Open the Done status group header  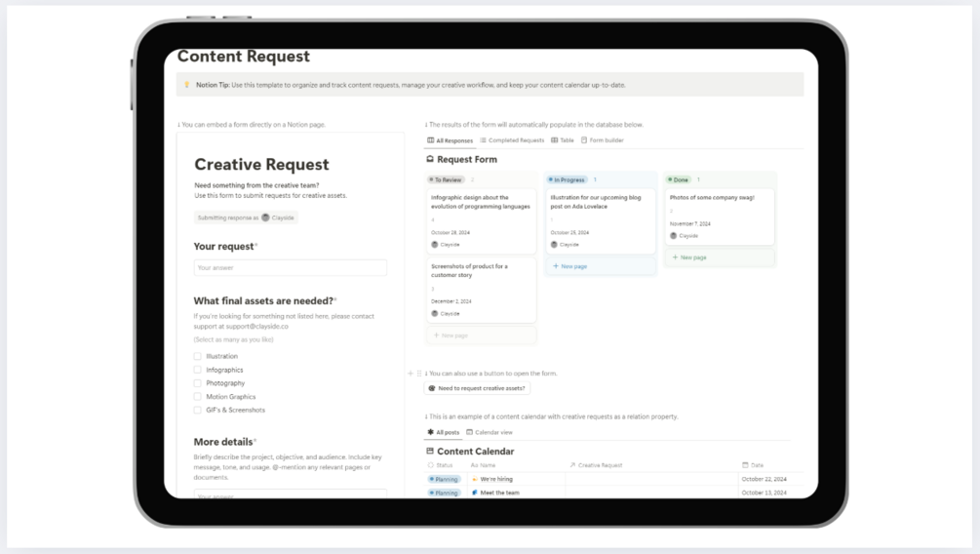(x=678, y=179)
